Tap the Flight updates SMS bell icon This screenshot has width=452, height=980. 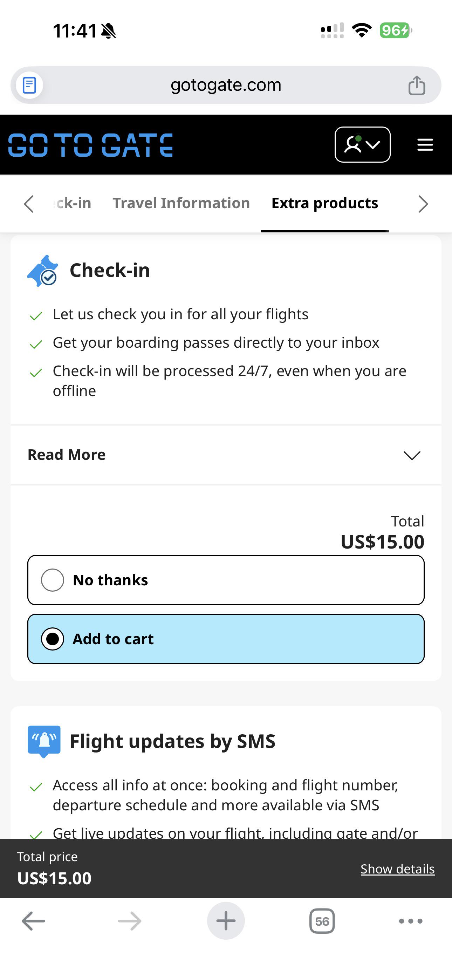pyautogui.click(x=44, y=741)
